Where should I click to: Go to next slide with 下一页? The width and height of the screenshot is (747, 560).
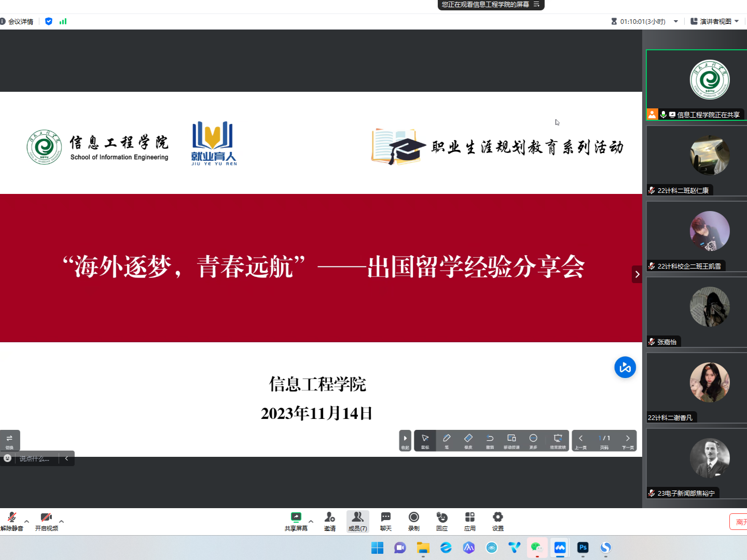(628, 440)
